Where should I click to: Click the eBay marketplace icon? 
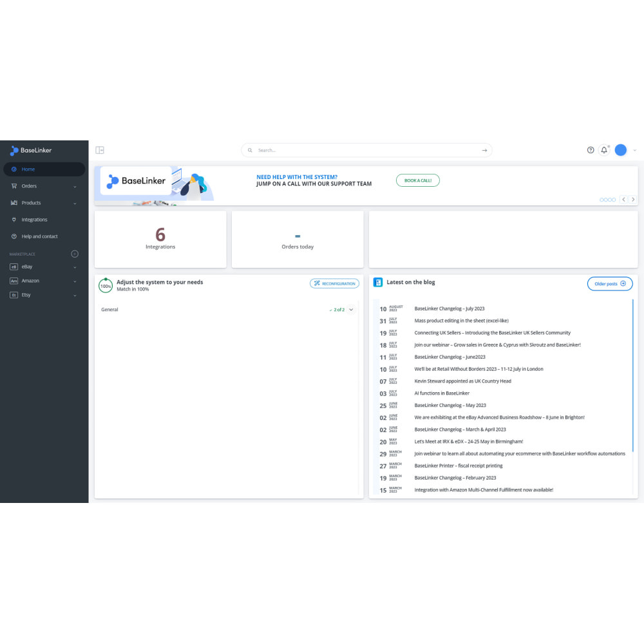14,267
